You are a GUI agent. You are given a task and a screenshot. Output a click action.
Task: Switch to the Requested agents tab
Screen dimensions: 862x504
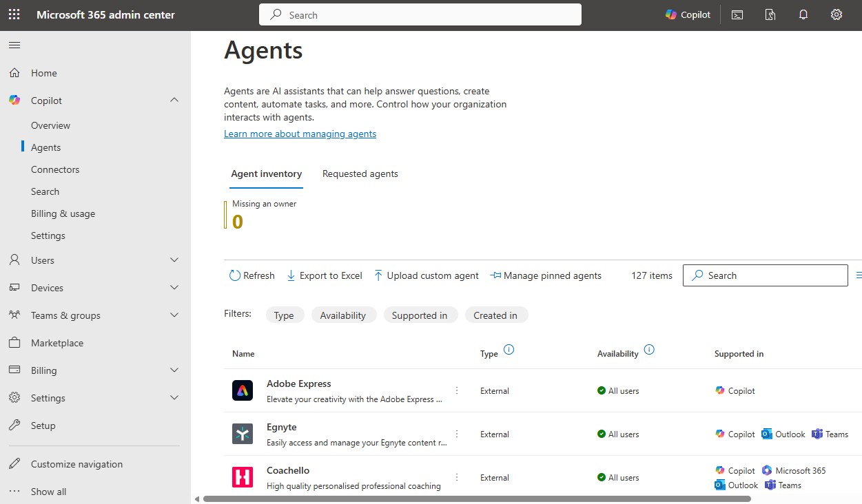coord(360,174)
